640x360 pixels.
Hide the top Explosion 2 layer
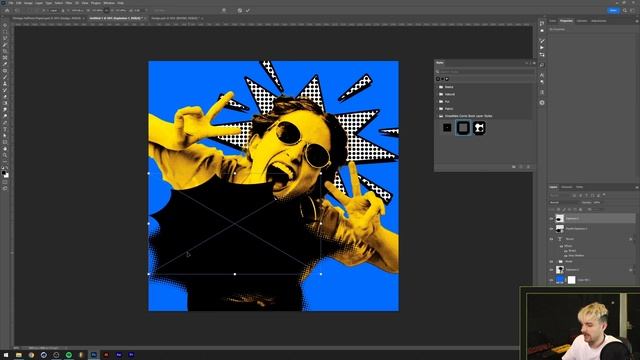tap(551, 219)
